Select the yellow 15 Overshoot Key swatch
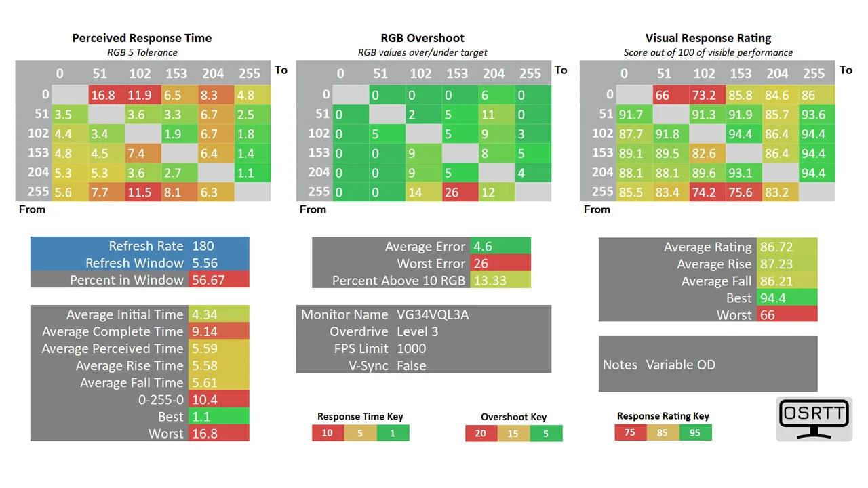 click(513, 434)
